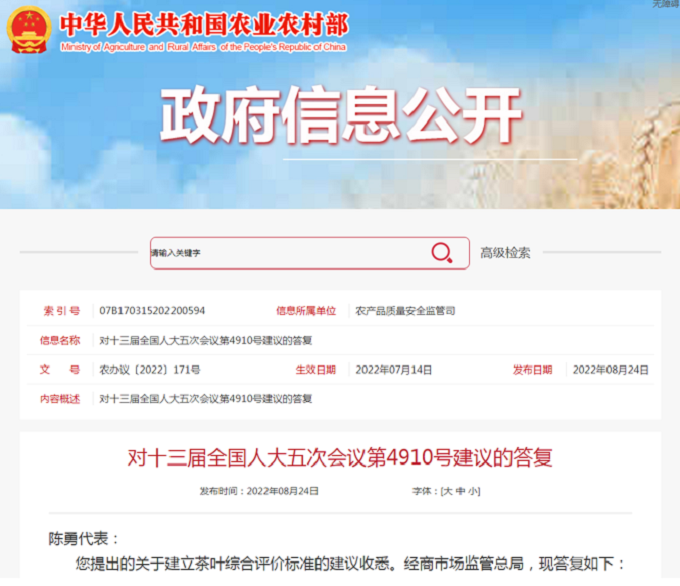Image resolution: width=680 pixels, height=586 pixels.
Task: Click effective date 2022年07月14日
Action: pos(394,370)
